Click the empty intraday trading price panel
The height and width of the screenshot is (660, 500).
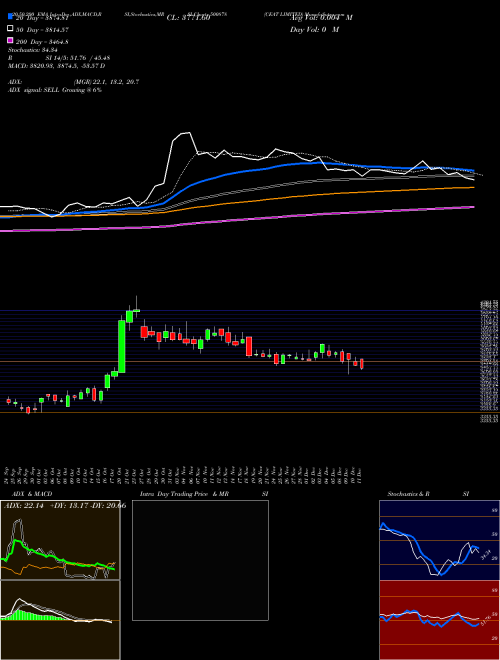tap(200, 560)
